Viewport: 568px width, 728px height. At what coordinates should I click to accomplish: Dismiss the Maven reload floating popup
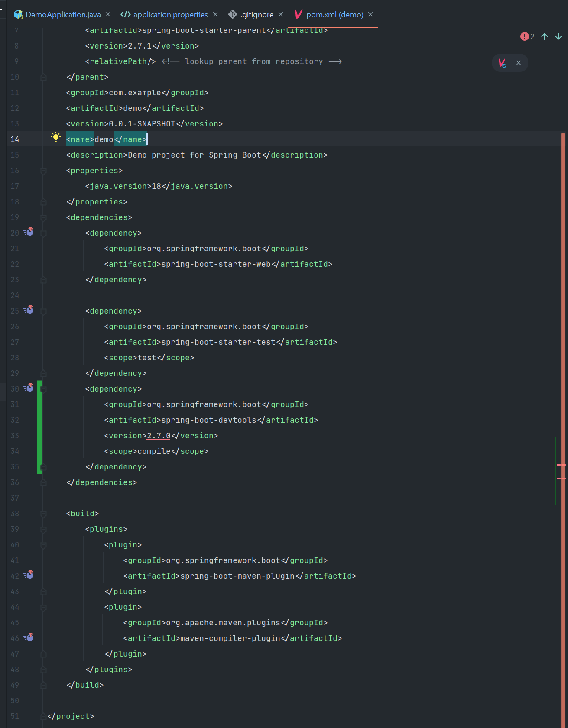click(x=519, y=63)
